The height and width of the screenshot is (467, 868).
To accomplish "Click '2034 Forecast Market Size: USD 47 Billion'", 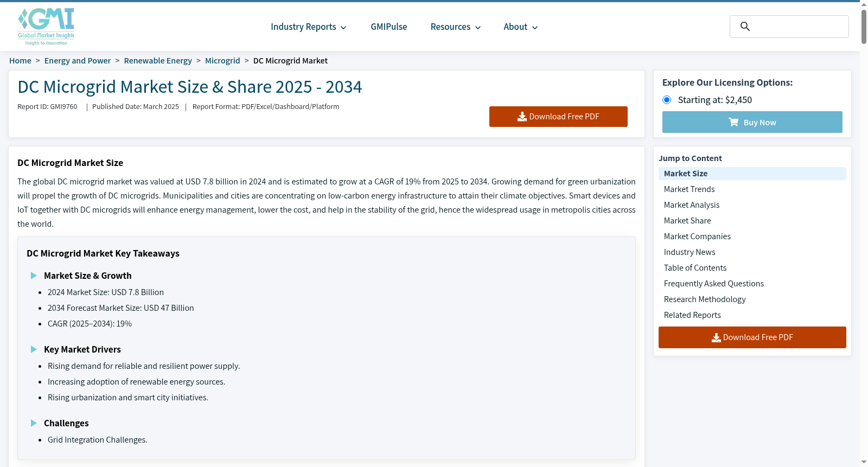I will pos(120,308).
